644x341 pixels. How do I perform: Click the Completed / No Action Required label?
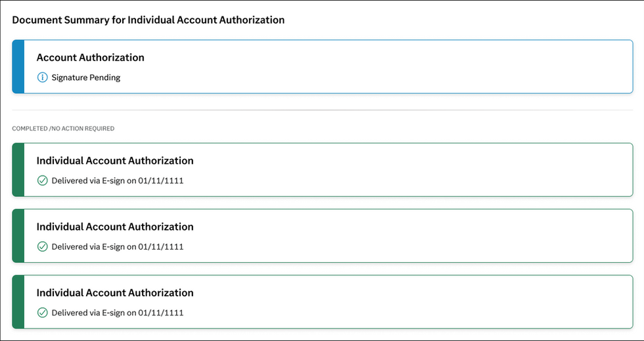63,129
